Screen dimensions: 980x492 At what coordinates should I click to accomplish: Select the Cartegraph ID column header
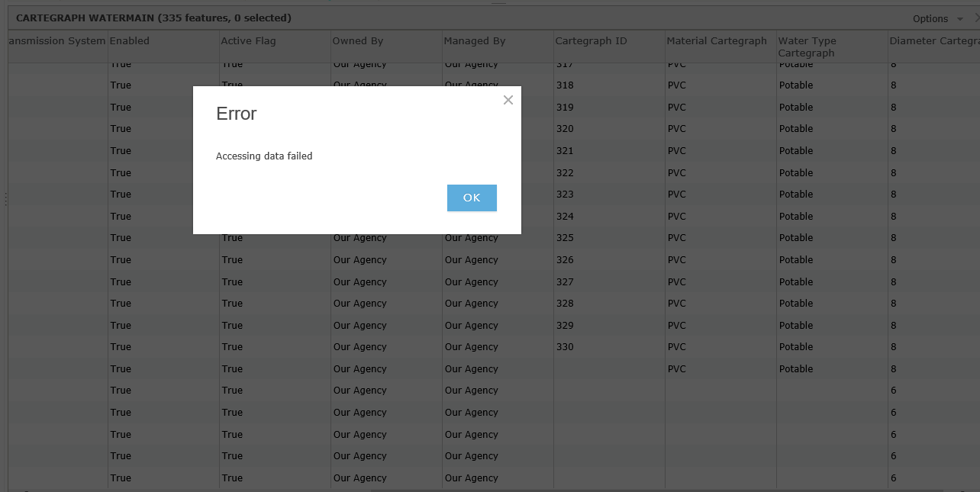[591, 41]
